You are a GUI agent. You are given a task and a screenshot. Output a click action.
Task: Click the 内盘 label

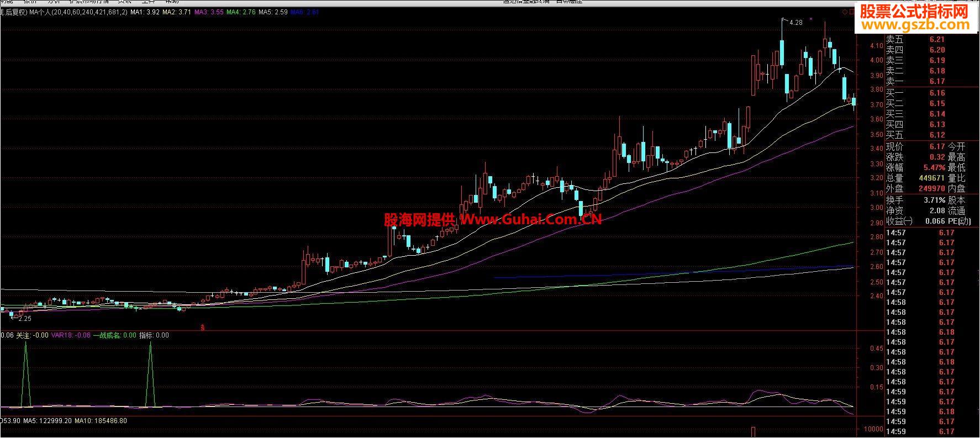[957, 188]
